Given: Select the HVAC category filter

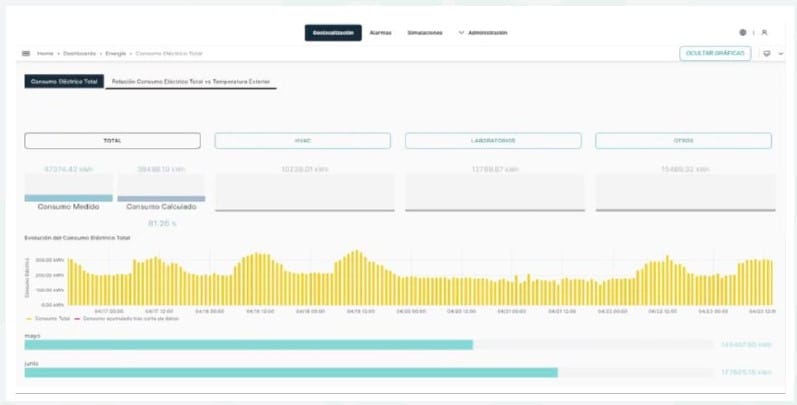Looking at the screenshot, I should (301, 141).
